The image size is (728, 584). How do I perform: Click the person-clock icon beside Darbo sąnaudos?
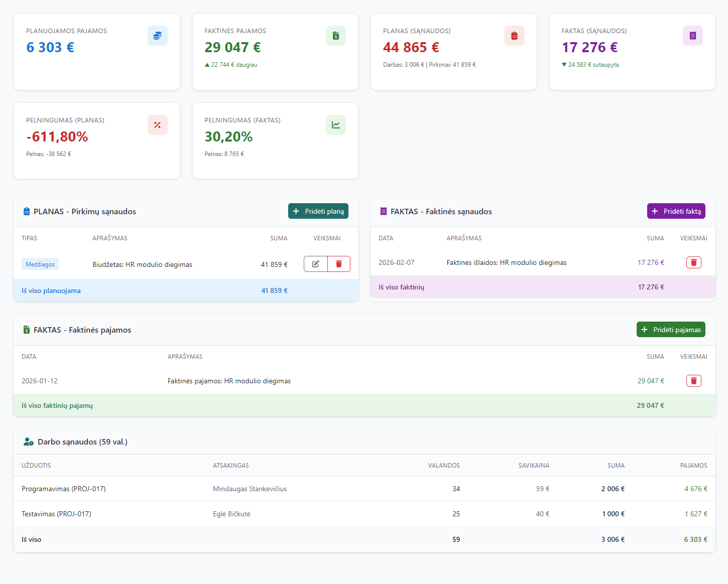point(29,442)
